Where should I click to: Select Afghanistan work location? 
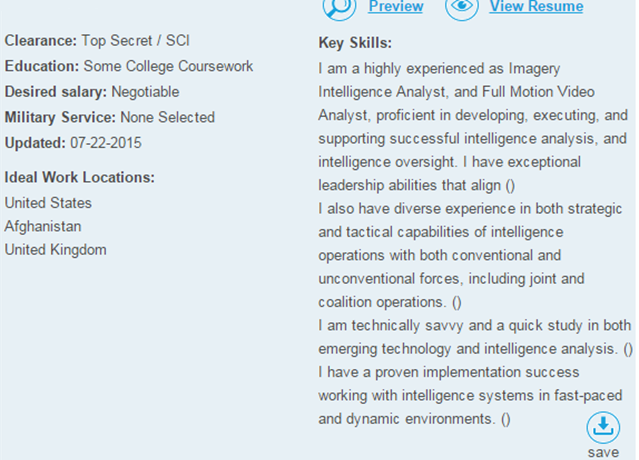click(x=43, y=227)
